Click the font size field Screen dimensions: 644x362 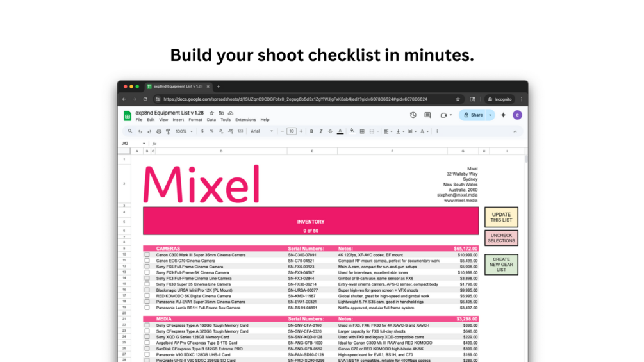(x=292, y=131)
